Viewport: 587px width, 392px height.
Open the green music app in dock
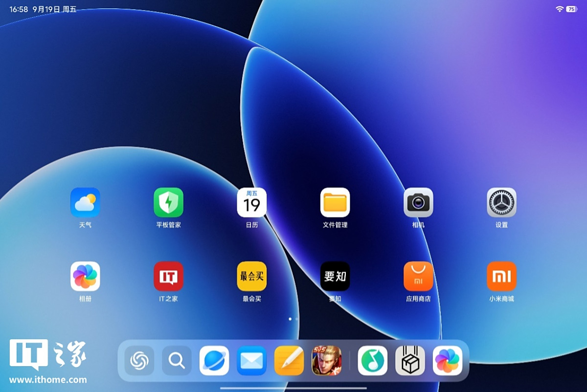tap(373, 361)
